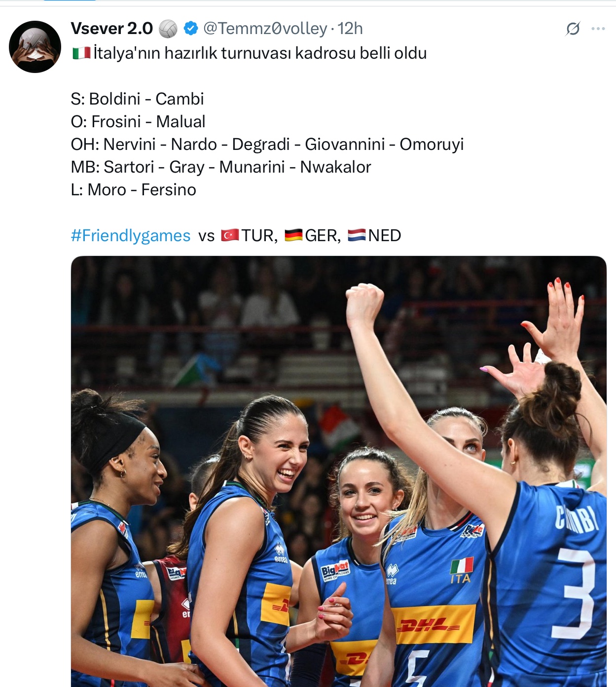Click the liberos line Moro - Fersino
616x687 pixels.
[134, 190]
